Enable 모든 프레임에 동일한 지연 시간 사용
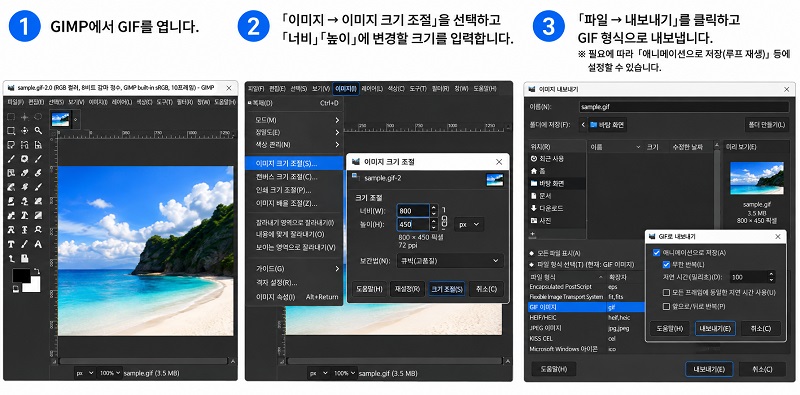 tap(666, 292)
